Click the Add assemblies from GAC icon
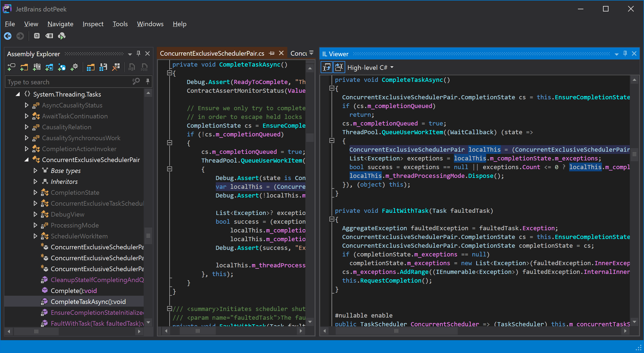The image size is (644, 353). pyautogui.click(x=37, y=67)
